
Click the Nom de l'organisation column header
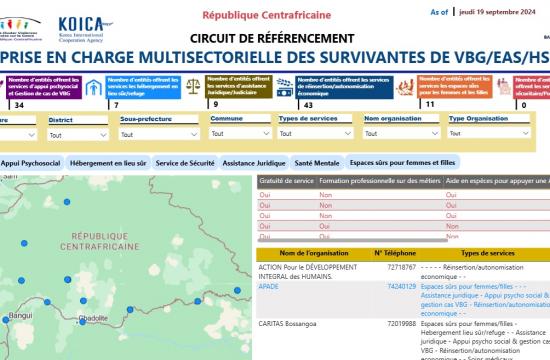point(314,253)
